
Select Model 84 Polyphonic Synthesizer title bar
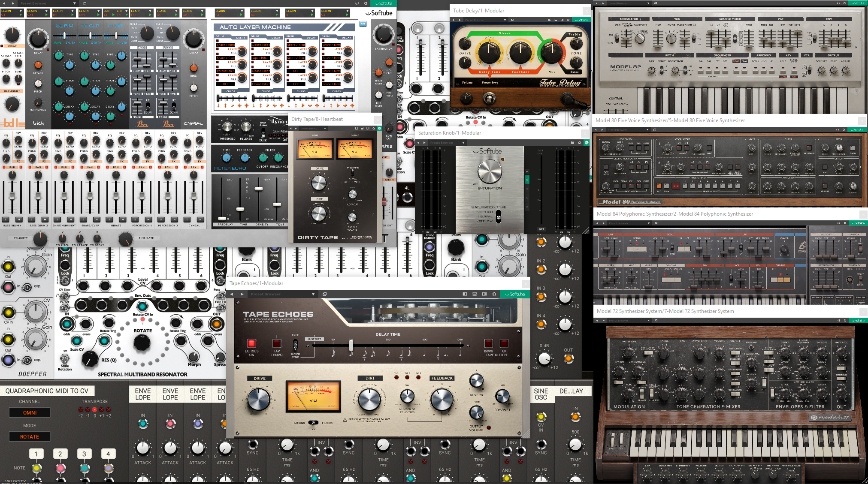pos(674,214)
